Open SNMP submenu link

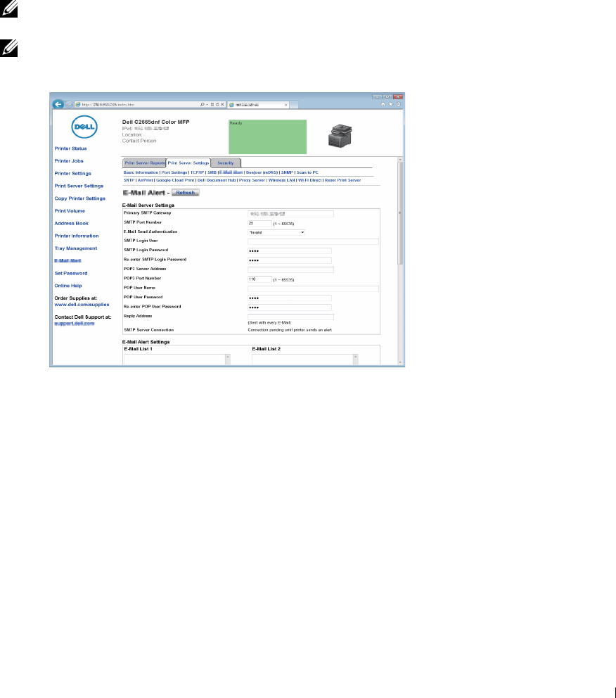[x=287, y=172]
